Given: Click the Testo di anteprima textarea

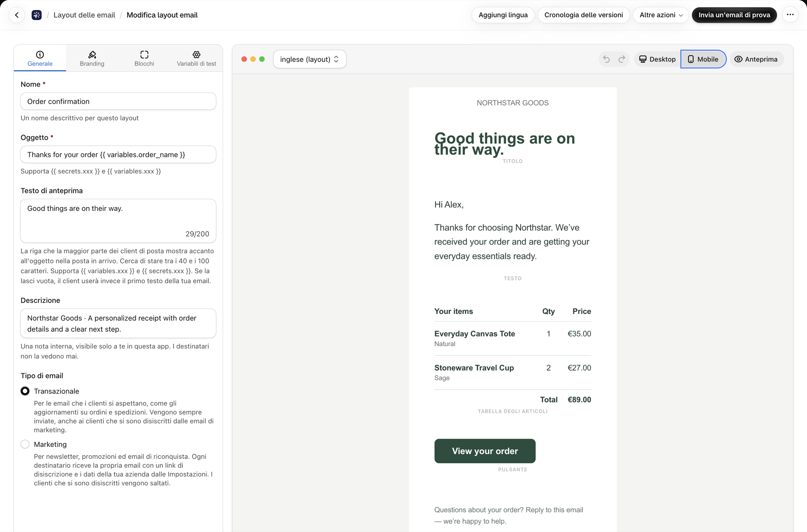Looking at the screenshot, I should point(118,221).
